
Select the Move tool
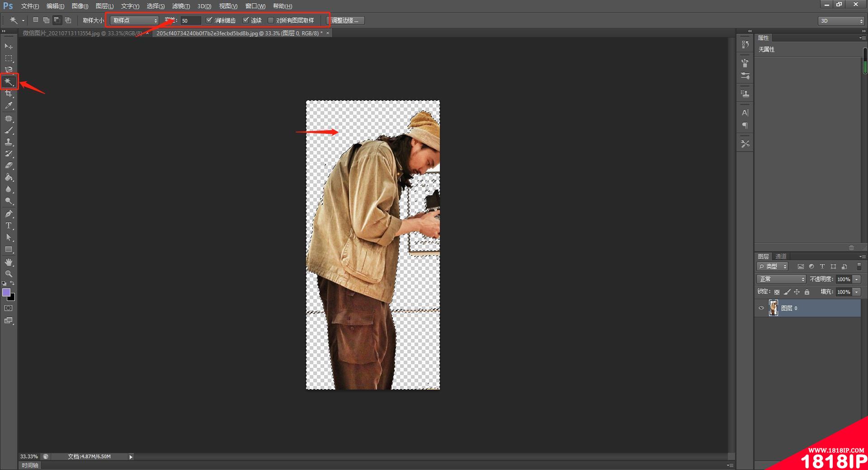[9, 46]
